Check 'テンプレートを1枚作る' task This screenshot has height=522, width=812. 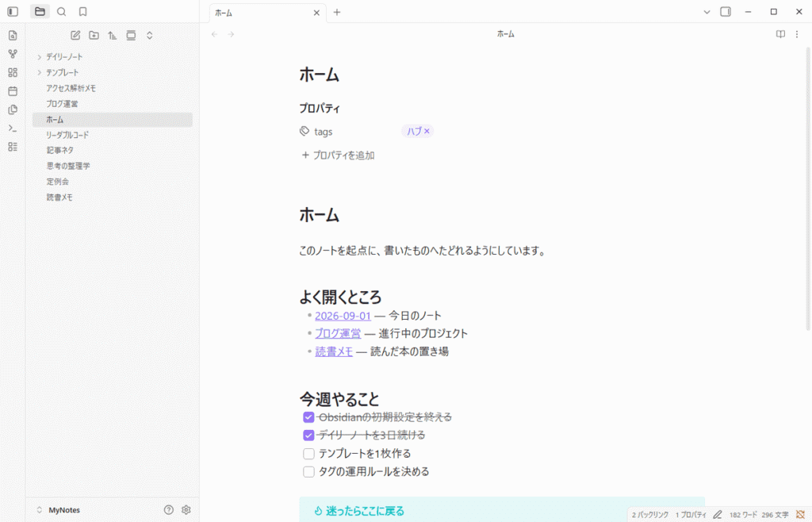click(308, 454)
